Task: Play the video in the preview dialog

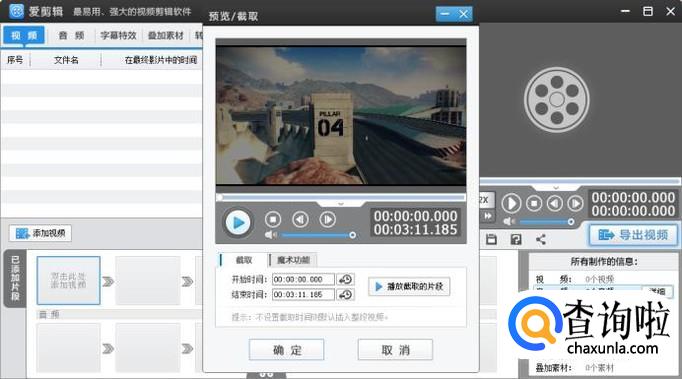Action: point(238,222)
